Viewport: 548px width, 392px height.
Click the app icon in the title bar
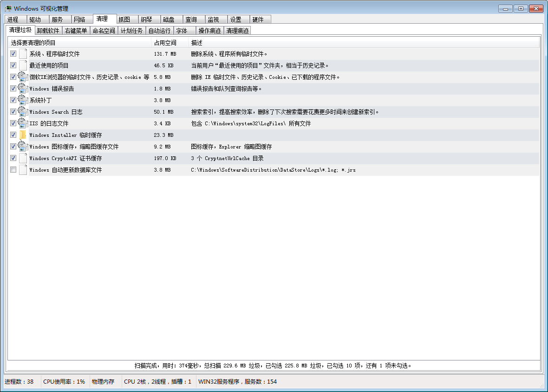[x=8, y=8]
